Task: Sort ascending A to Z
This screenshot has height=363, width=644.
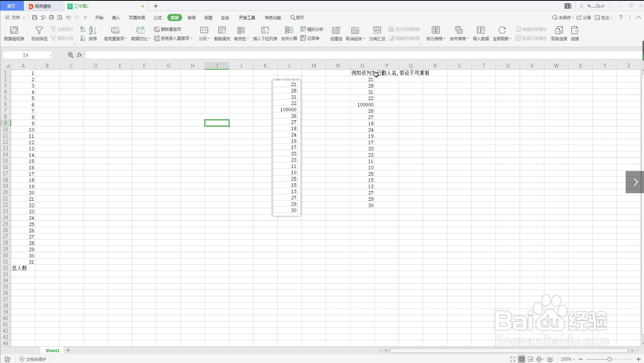Action: 82,29
